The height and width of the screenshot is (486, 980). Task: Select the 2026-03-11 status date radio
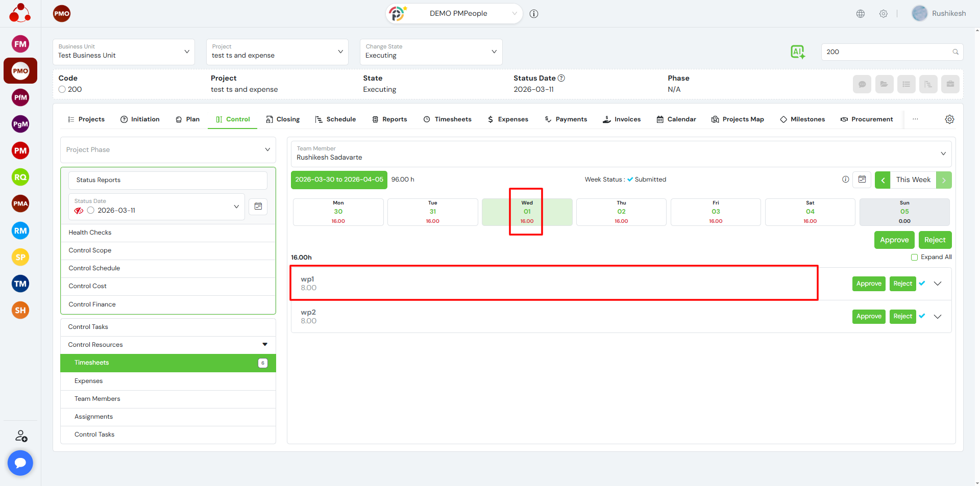point(91,211)
